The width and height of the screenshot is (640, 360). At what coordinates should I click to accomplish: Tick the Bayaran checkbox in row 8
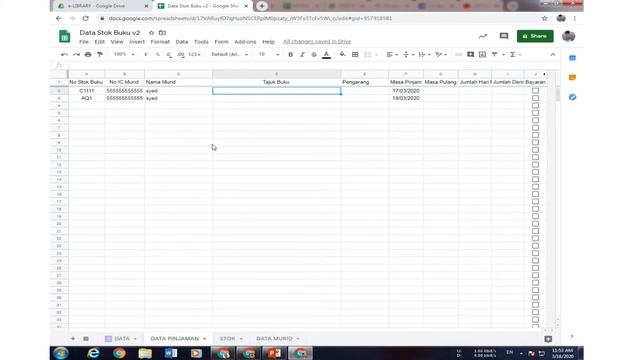[535, 135]
